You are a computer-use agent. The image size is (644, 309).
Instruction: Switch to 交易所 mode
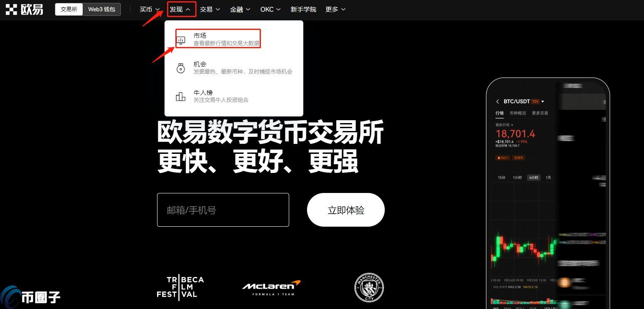pos(69,9)
